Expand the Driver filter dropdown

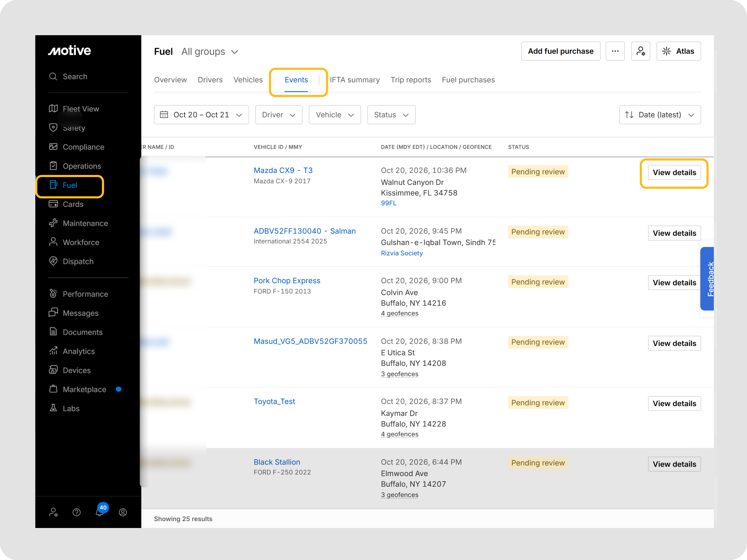click(279, 115)
